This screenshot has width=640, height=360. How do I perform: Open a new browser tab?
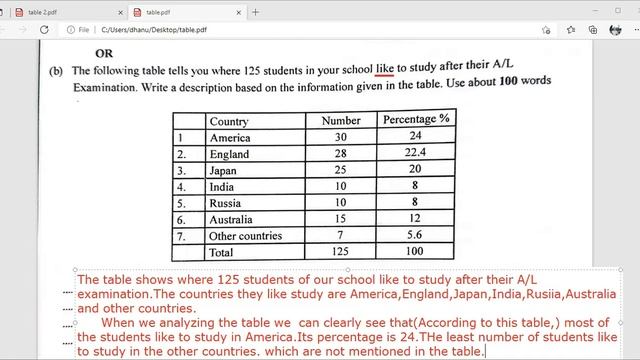256,12
